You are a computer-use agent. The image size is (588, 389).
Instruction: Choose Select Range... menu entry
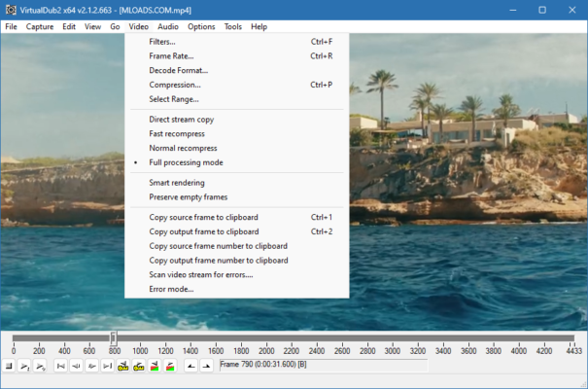click(x=236, y=99)
